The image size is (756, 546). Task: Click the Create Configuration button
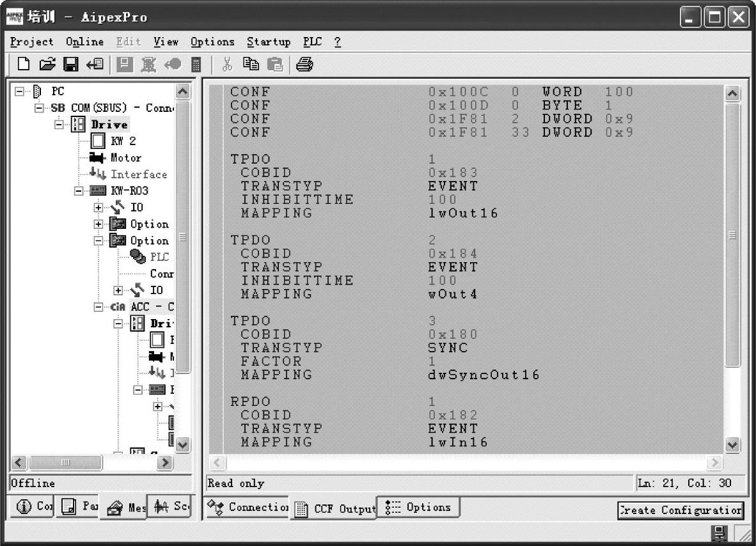tap(680, 510)
